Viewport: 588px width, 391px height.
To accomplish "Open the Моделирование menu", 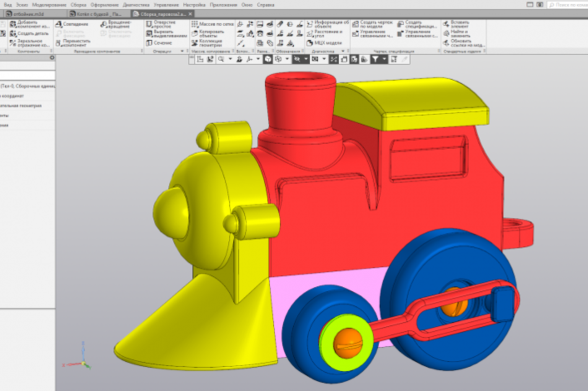I will click(x=49, y=5).
